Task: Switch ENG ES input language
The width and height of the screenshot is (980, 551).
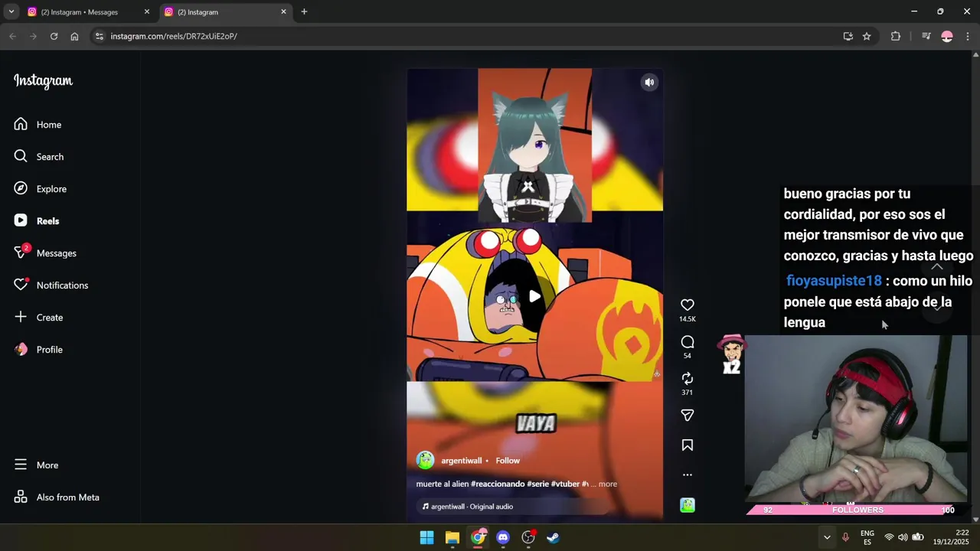Action: click(867, 537)
